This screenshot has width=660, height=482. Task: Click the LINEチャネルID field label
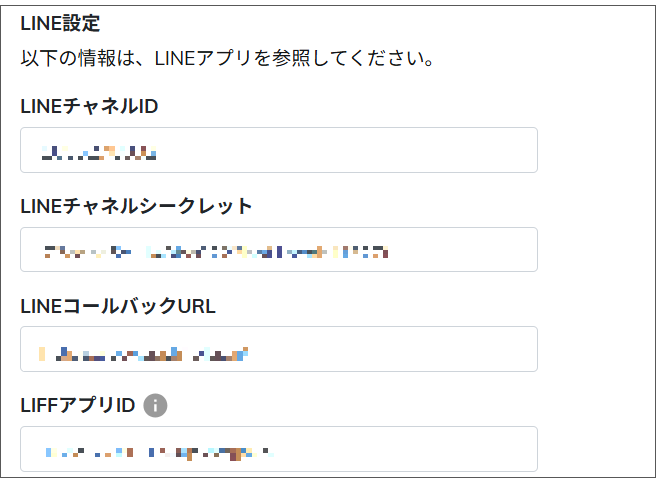[89, 107]
